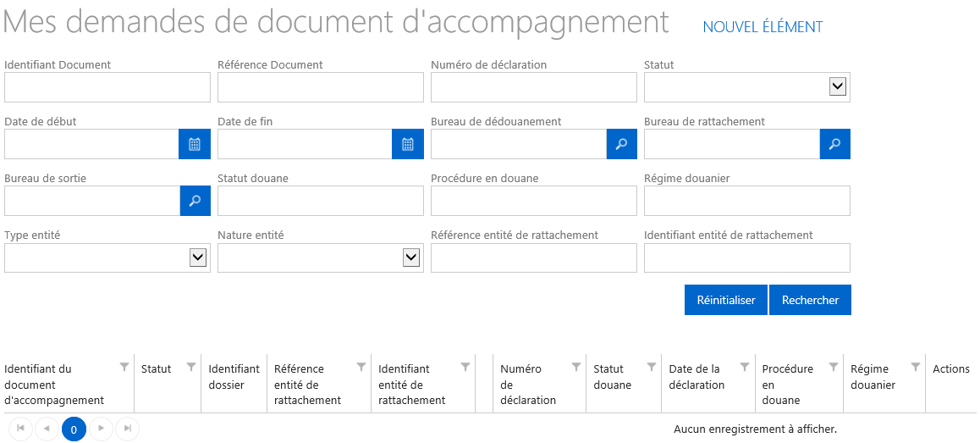Go to the last page of results
Viewport: 980px width, 443px height.
click(128, 429)
